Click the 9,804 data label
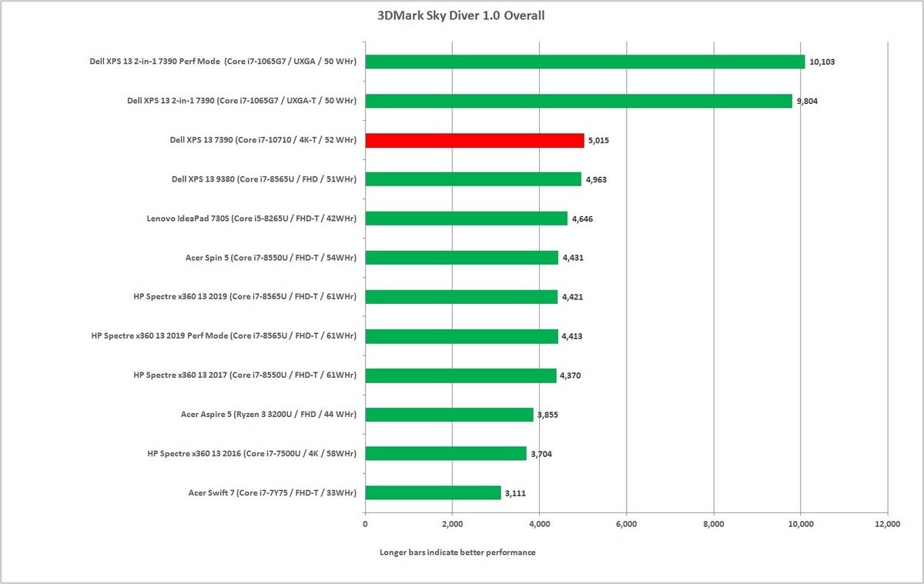 coord(807,101)
